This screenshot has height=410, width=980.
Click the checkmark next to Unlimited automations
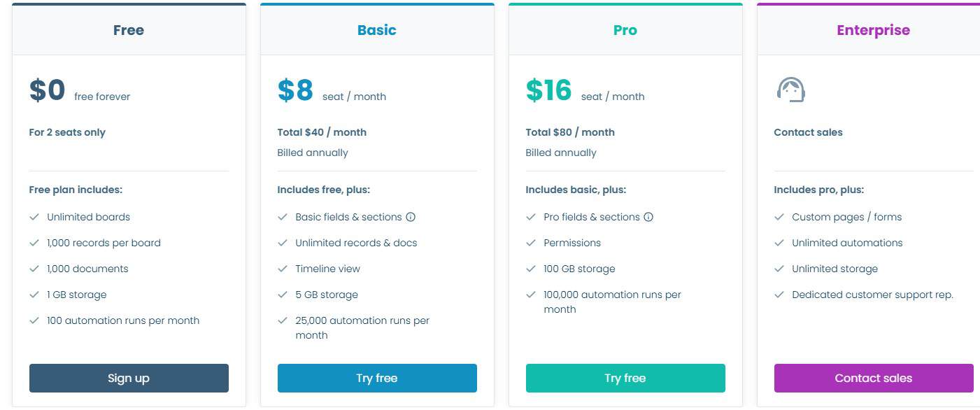click(x=779, y=243)
